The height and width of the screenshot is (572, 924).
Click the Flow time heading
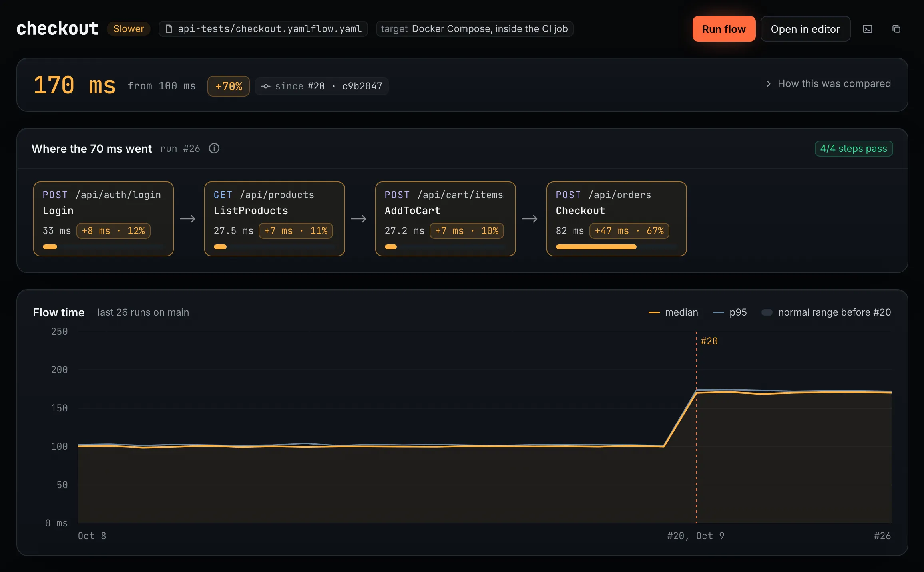coord(59,312)
